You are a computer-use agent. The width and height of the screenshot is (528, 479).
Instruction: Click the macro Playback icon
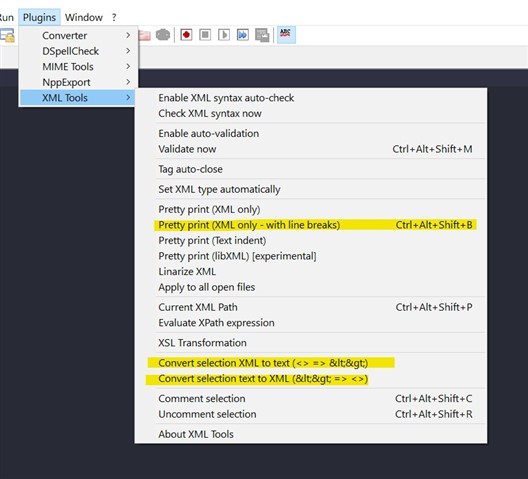224,35
